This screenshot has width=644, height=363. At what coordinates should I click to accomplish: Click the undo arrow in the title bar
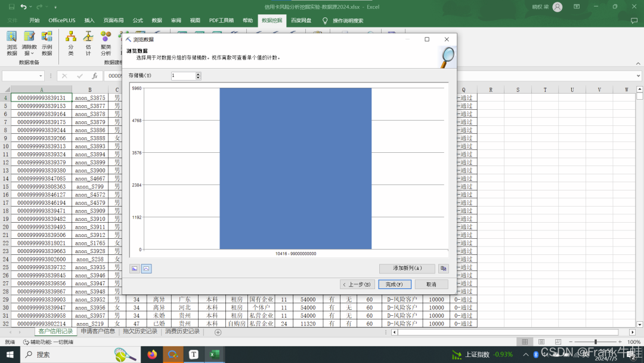tap(23, 7)
